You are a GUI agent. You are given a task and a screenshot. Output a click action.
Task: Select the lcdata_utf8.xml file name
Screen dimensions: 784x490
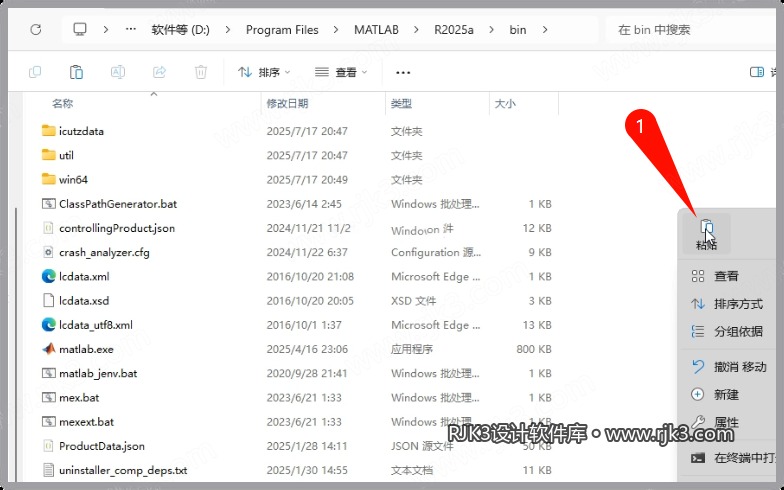[96, 325]
